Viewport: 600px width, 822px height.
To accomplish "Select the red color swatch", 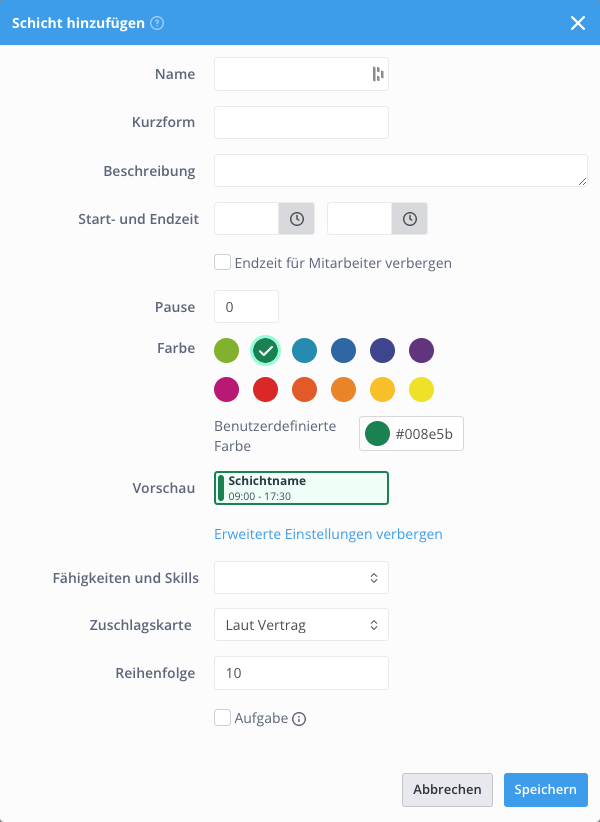I will [266, 390].
